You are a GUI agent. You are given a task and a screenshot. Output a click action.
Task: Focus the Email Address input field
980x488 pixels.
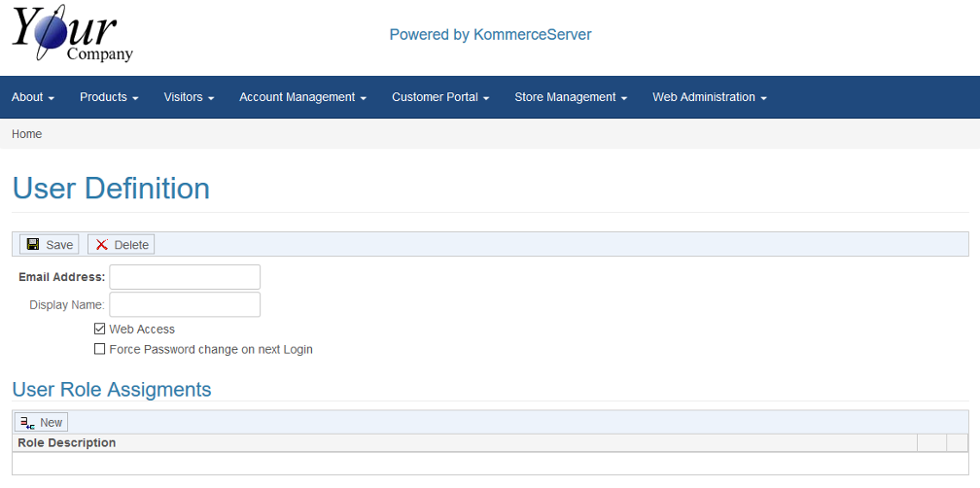point(185,277)
